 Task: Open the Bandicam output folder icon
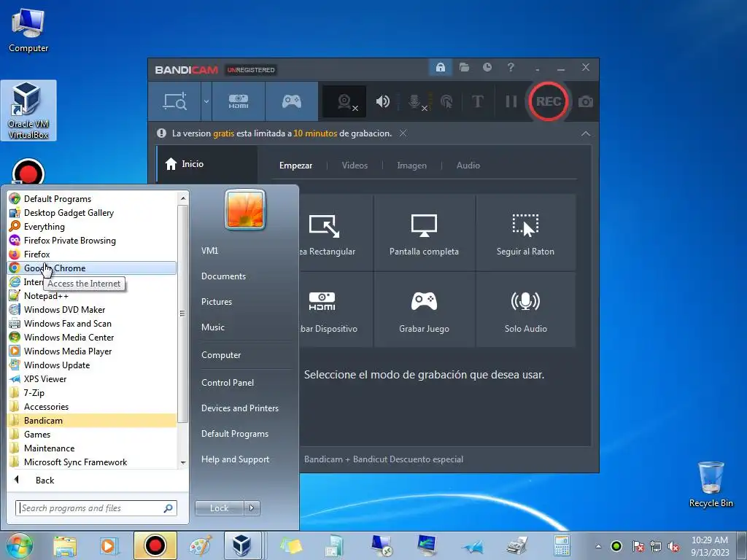(x=464, y=68)
